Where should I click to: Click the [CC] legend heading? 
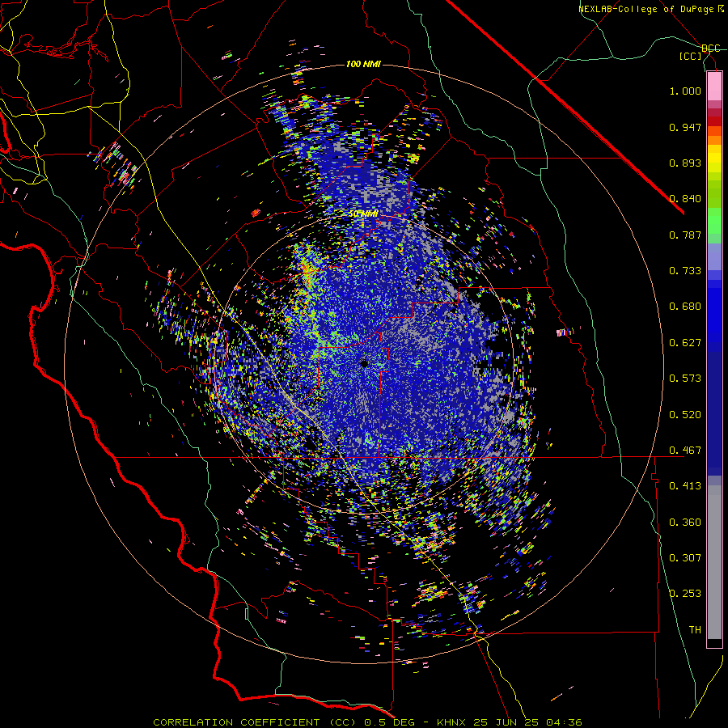click(x=691, y=56)
